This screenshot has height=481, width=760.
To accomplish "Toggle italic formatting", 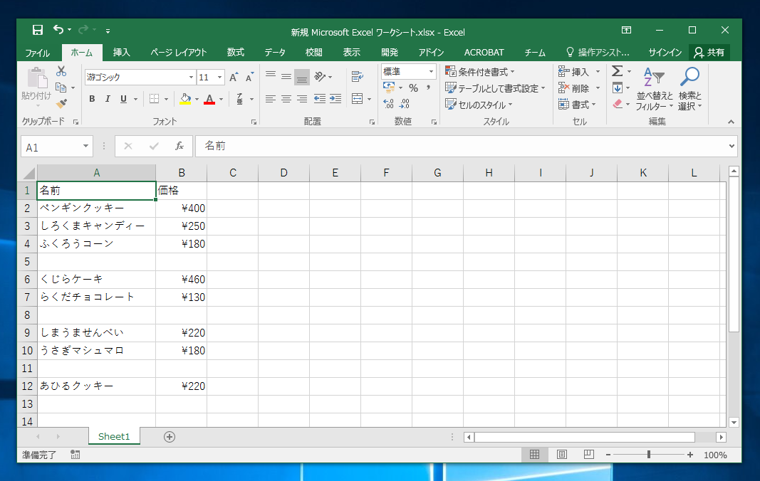I will pyautogui.click(x=108, y=99).
